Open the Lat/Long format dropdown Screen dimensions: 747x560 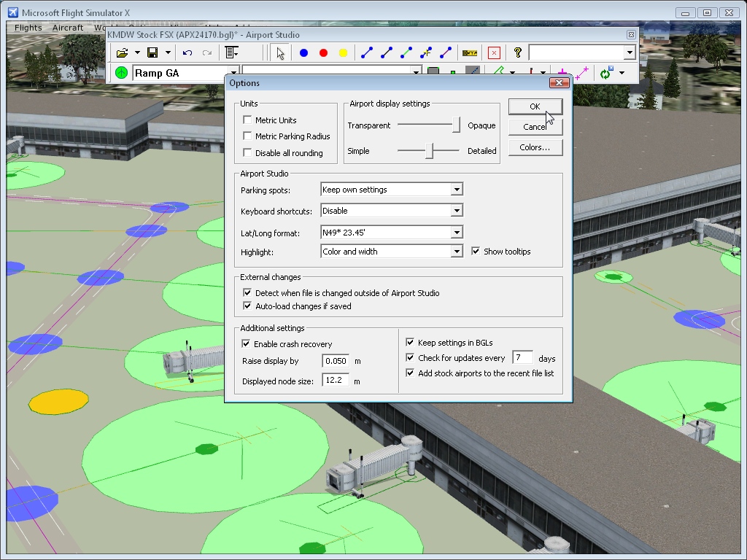point(456,233)
